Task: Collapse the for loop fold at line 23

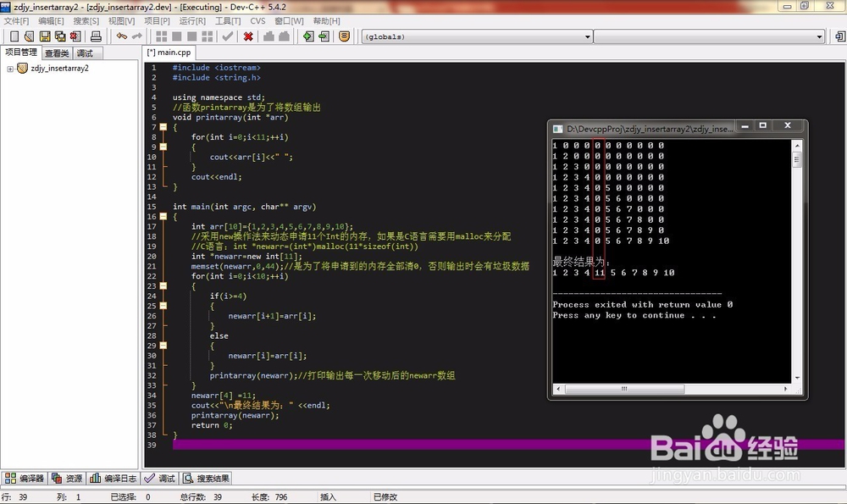Action: point(163,286)
